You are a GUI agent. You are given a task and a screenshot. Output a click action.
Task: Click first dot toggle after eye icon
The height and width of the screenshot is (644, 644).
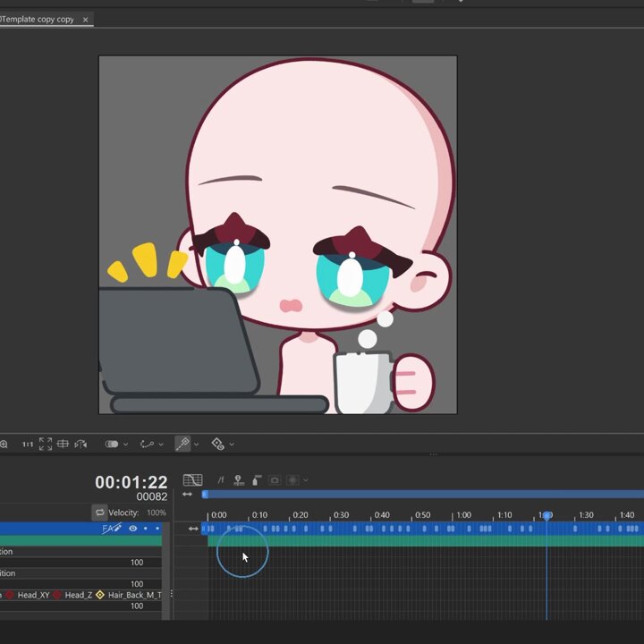click(146, 529)
